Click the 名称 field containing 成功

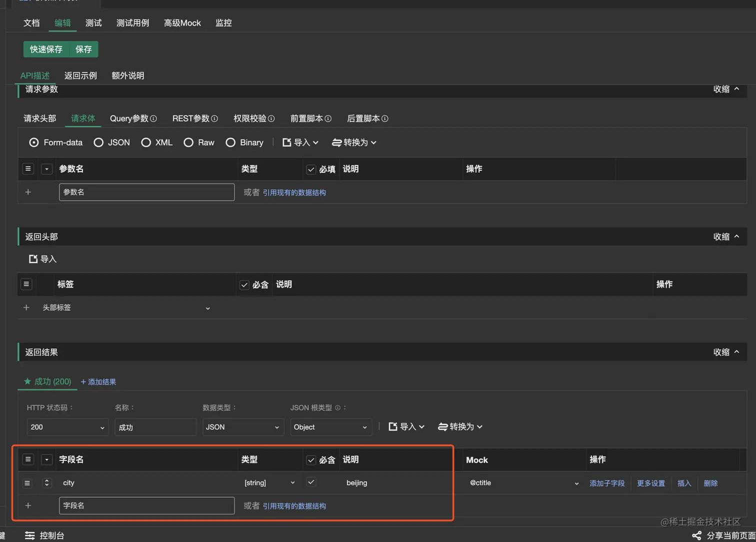pyautogui.click(x=155, y=427)
